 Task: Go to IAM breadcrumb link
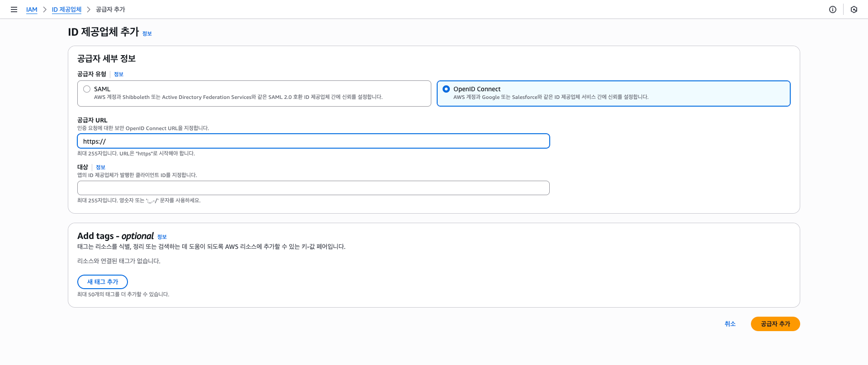point(32,9)
